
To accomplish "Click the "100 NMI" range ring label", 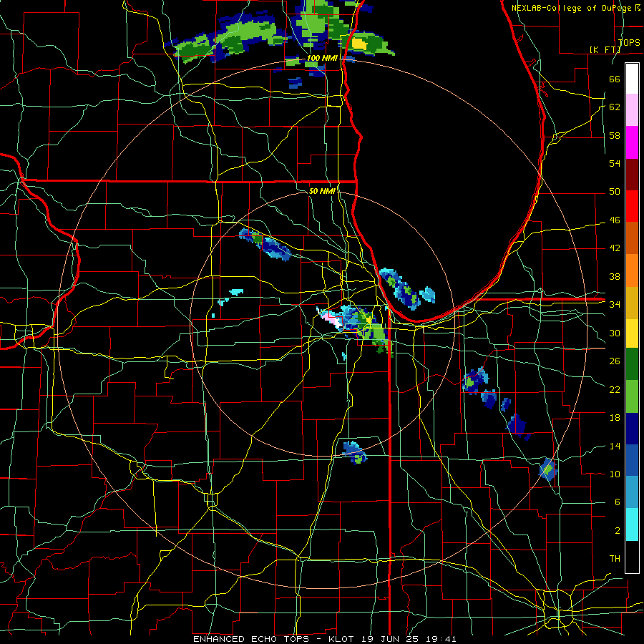I will coord(322,59).
